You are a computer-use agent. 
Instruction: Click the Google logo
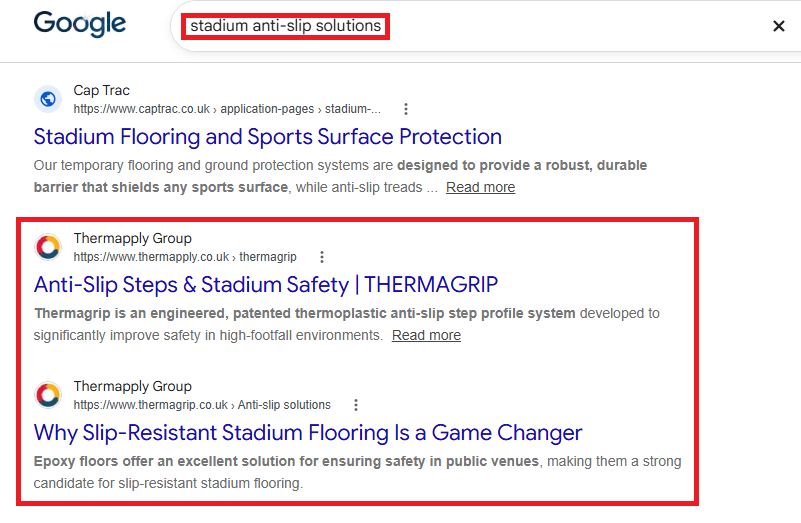click(x=80, y=24)
